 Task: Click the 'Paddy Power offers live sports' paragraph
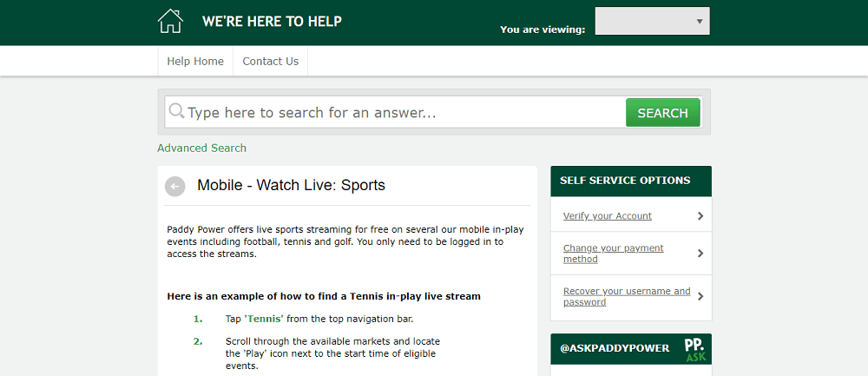point(345,241)
